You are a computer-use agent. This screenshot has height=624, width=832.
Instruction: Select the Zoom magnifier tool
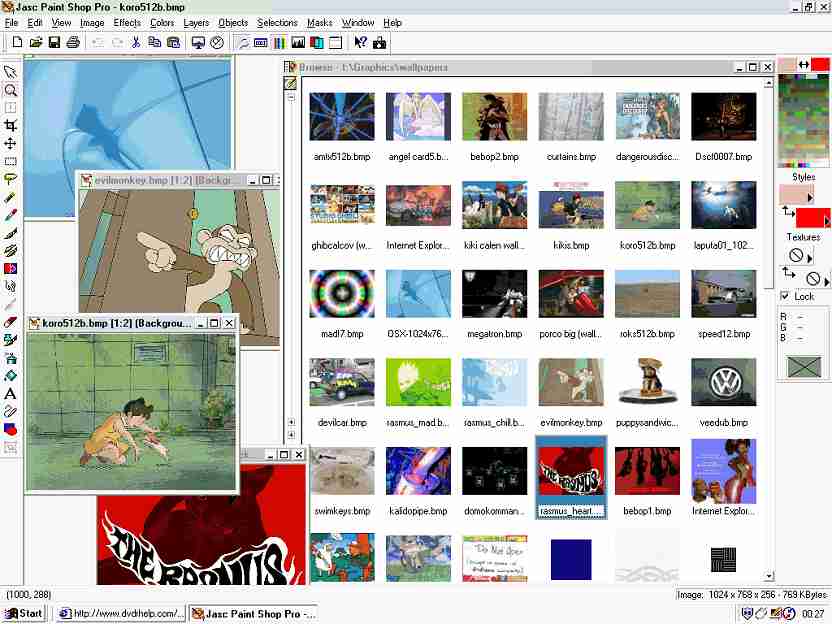coord(10,90)
